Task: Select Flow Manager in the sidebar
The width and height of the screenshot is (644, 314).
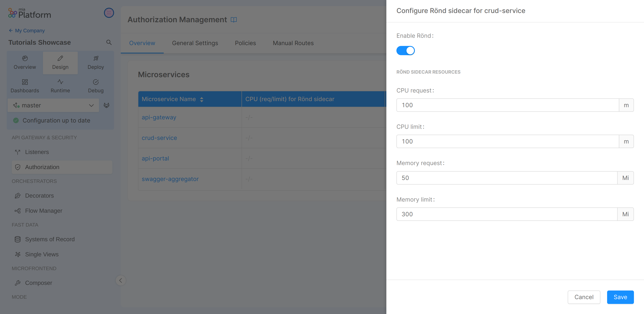Action: coord(44,211)
